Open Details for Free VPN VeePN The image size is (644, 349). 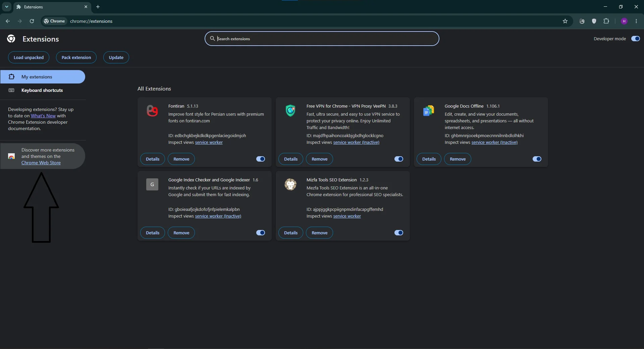[291, 159]
